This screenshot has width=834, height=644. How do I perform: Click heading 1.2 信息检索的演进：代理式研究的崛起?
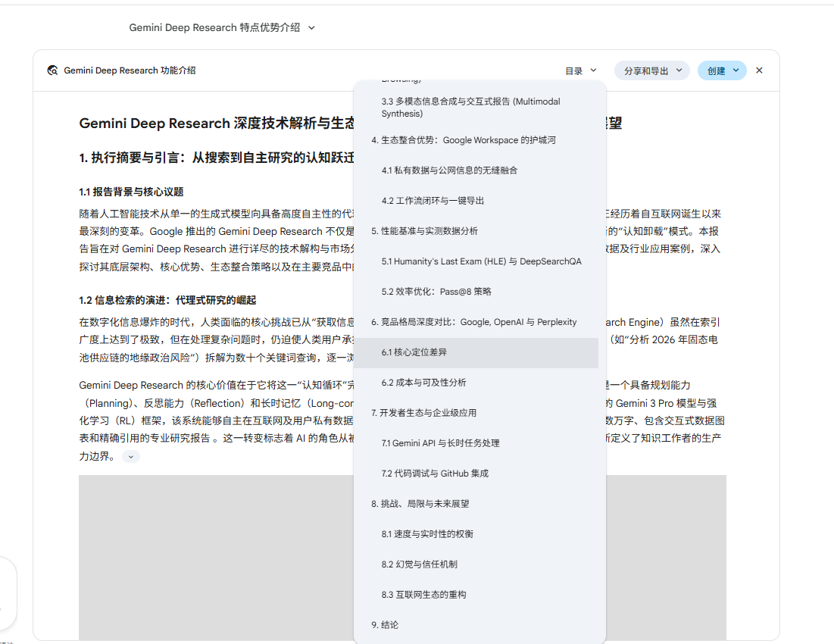167,301
